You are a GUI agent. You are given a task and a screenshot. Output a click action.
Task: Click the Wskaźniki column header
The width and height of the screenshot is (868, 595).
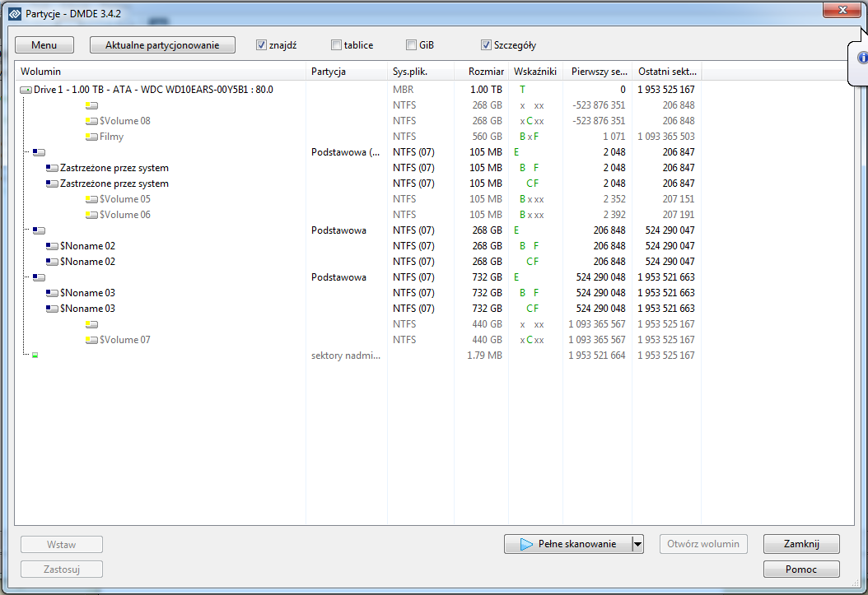535,72
